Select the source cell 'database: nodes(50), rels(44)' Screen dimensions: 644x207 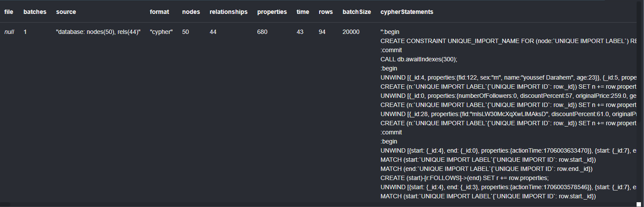pyautogui.click(x=98, y=32)
